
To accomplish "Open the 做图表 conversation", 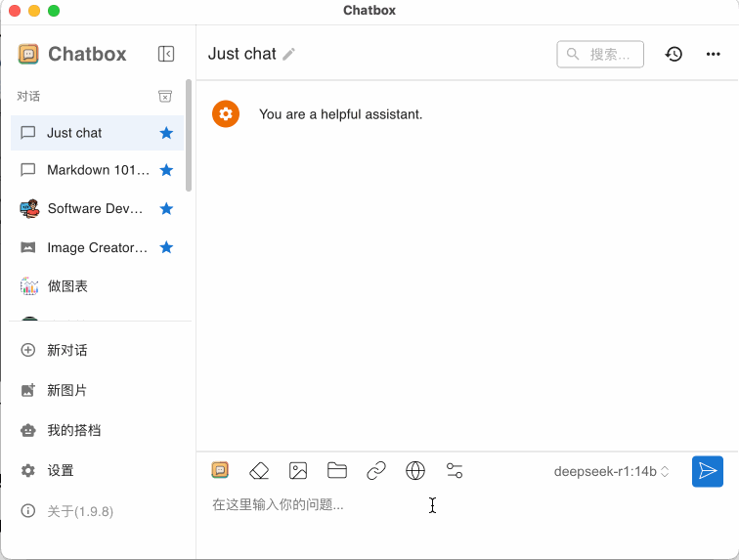I will pyautogui.click(x=97, y=286).
